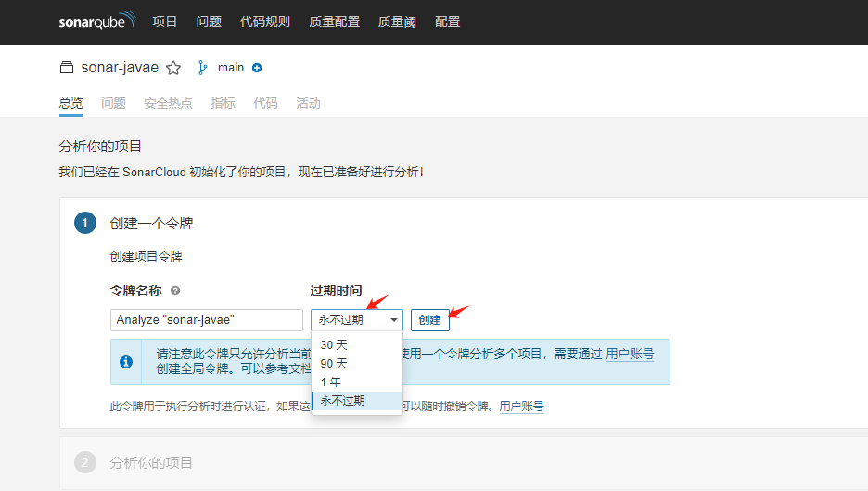Image resolution: width=868 pixels, height=491 pixels.
Task: Click the blue plus next to main
Action: (x=257, y=68)
